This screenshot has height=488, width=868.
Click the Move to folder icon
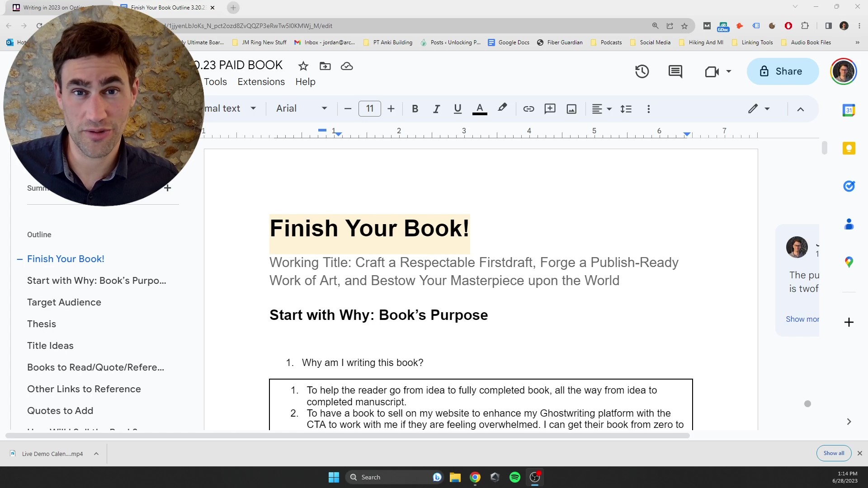(x=325, y=66)
